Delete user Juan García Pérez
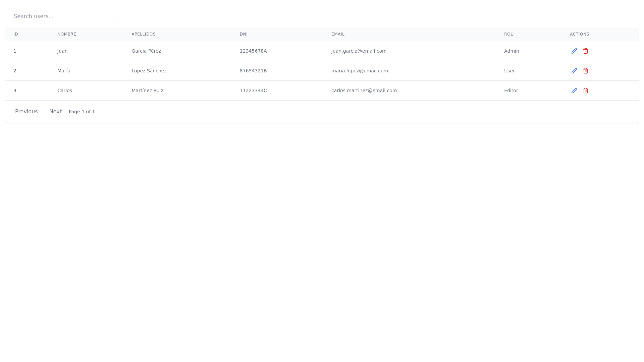 coord(585,51)
